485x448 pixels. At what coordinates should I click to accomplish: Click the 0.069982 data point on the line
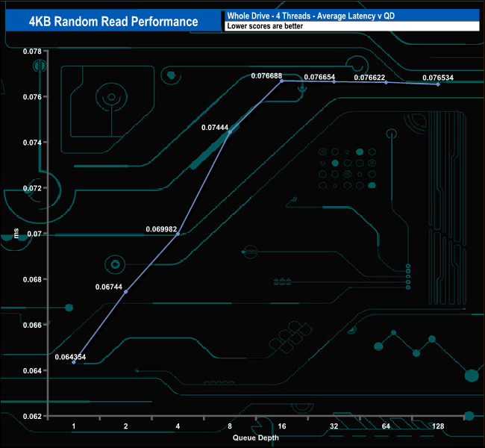(178, 234)
